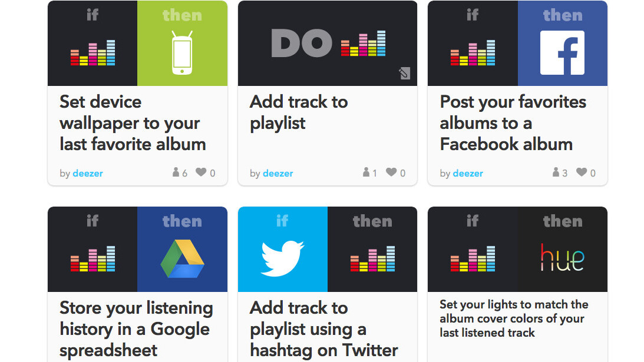644x362 pixels.
Task: Open "Post your favorites albums to a Facebook album"
Action: tap(513, 123)
